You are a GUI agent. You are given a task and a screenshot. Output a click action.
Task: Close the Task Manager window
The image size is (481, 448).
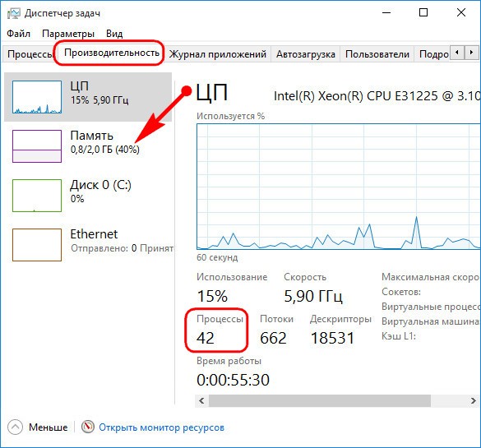pyautogui.click(x=461, y=13)
